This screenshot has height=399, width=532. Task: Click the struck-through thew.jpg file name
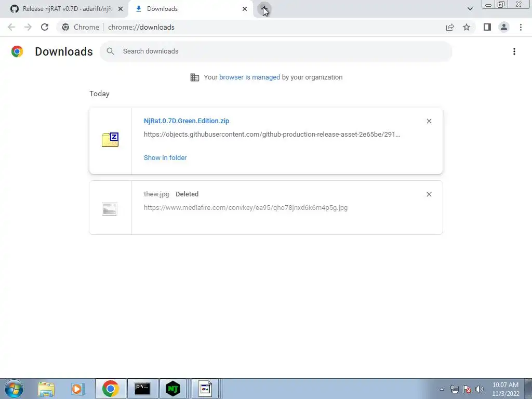156,194
